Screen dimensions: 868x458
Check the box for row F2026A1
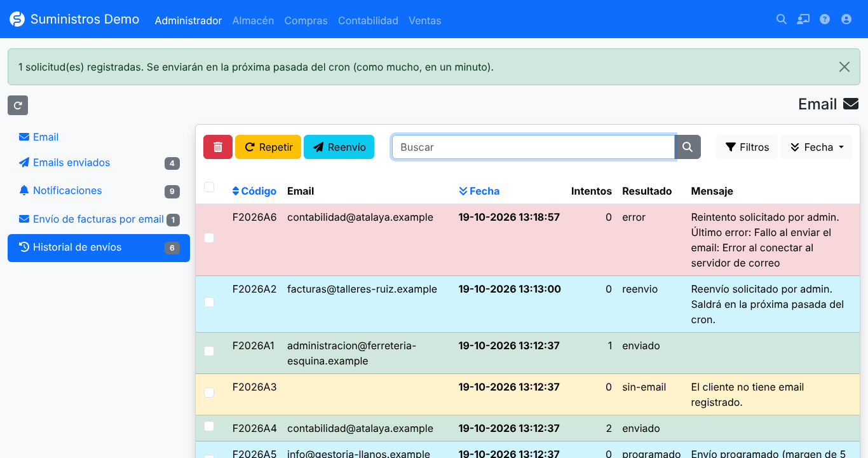point(209,351)
